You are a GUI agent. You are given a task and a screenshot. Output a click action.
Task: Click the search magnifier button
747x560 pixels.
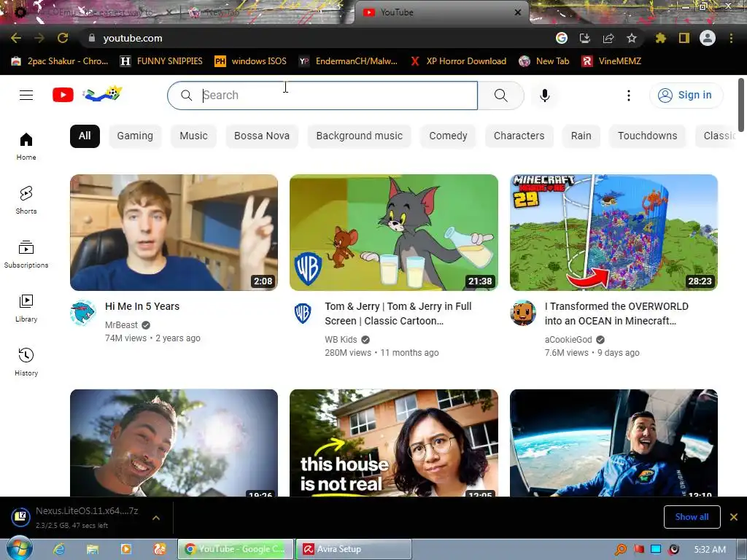click(500, 96)
